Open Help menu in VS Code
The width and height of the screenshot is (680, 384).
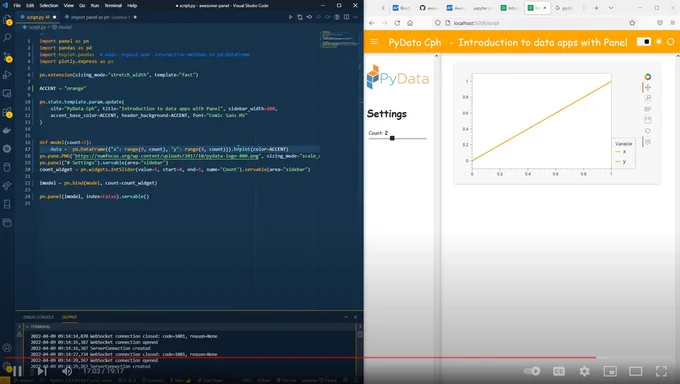point(132,6)
